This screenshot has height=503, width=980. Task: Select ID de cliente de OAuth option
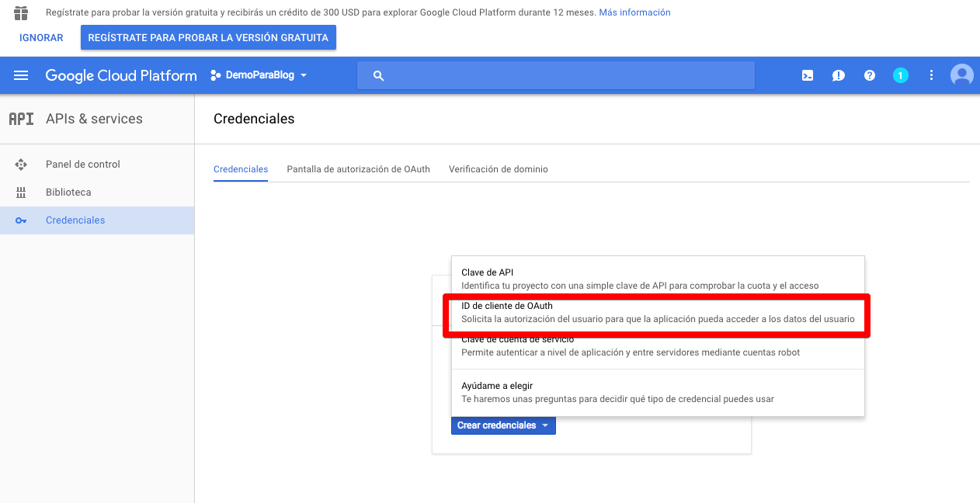coord(656,313)
